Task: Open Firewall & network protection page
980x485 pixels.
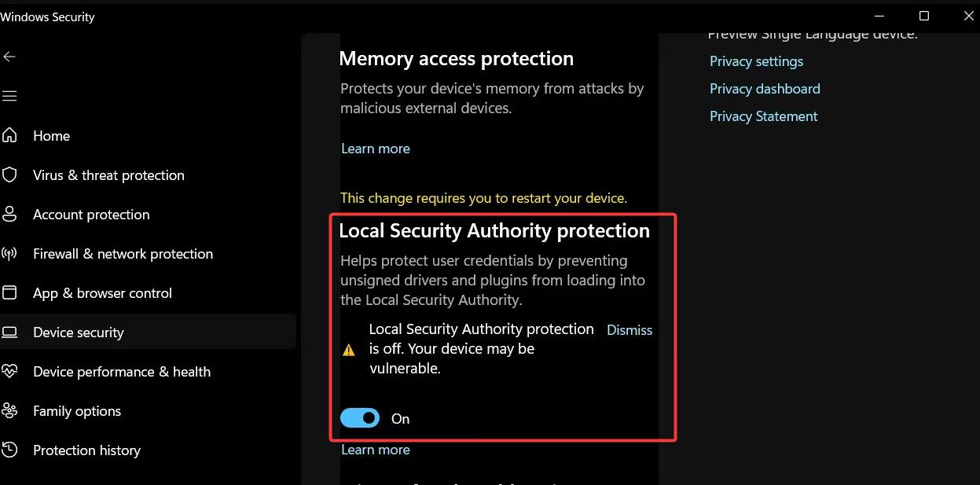Action: (x=123, y=254)
